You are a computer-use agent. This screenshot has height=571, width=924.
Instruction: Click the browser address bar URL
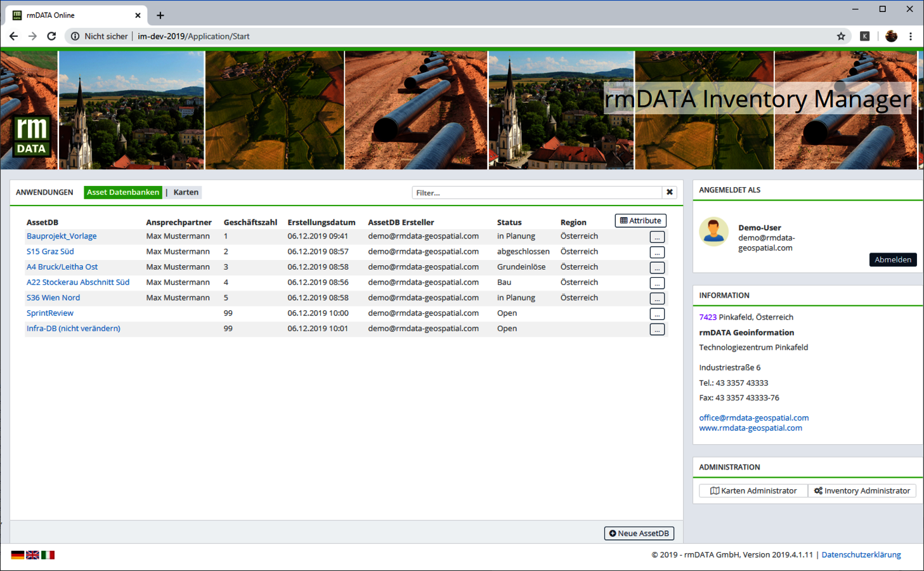tap(193, 36)
